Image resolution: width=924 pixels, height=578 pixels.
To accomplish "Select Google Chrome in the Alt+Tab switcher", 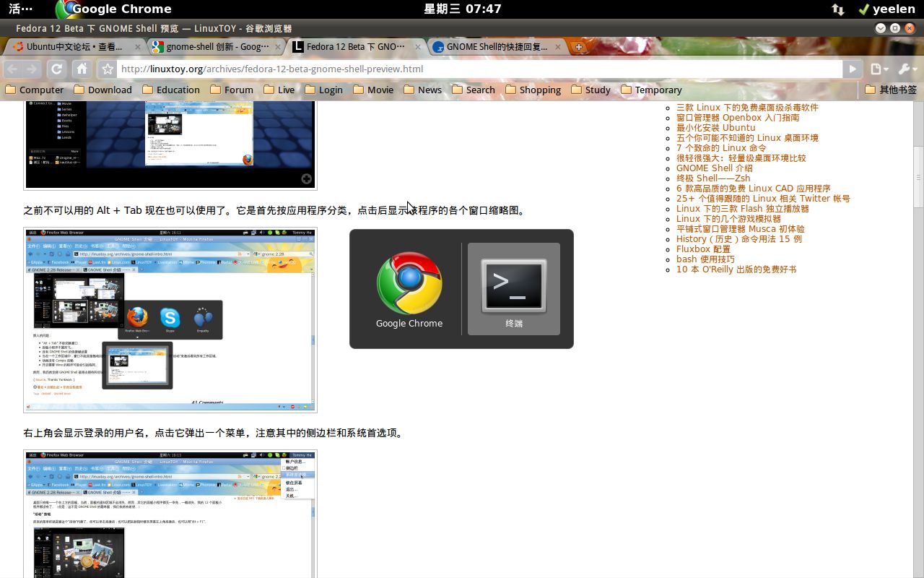I will (409, 289).
